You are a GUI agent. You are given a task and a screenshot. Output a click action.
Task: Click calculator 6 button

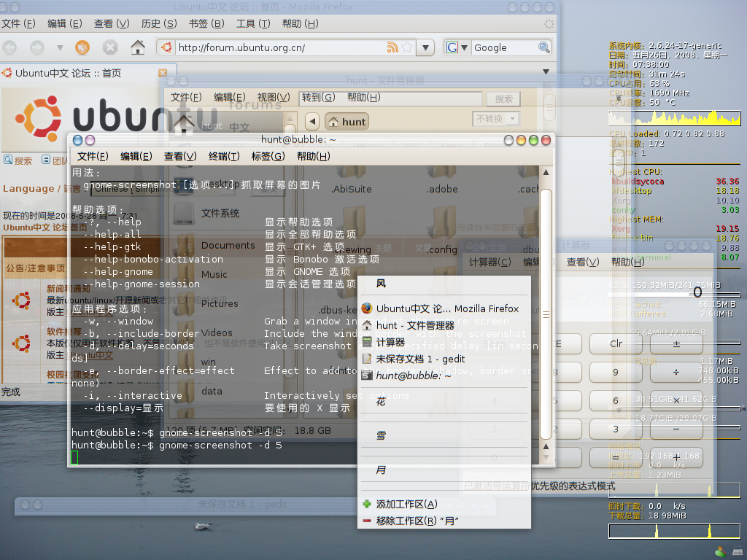[x=616, y=400]
